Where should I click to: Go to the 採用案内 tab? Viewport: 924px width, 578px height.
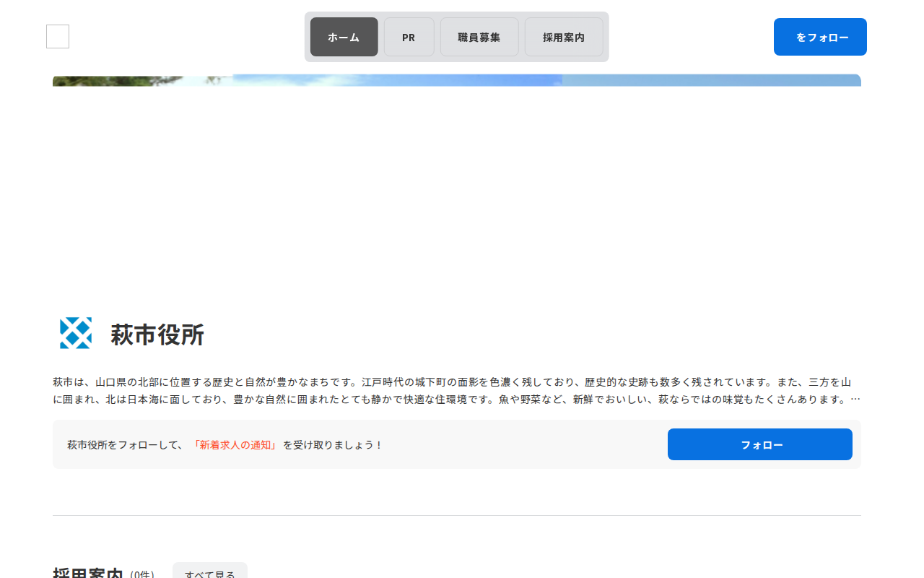(x=564, y=37)
